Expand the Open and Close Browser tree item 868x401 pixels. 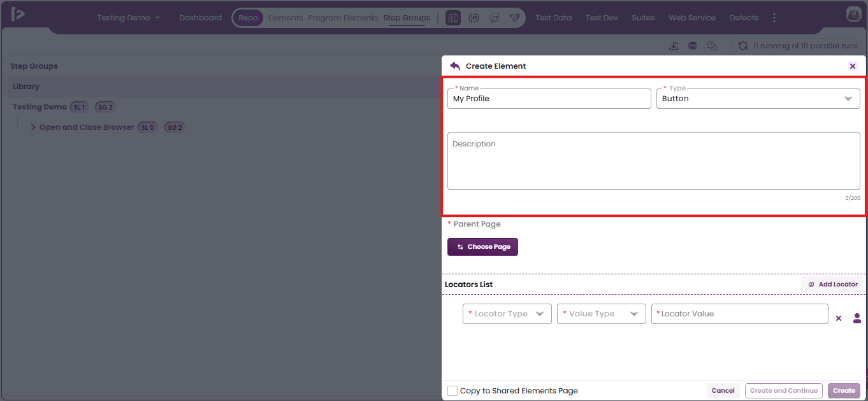33,127
